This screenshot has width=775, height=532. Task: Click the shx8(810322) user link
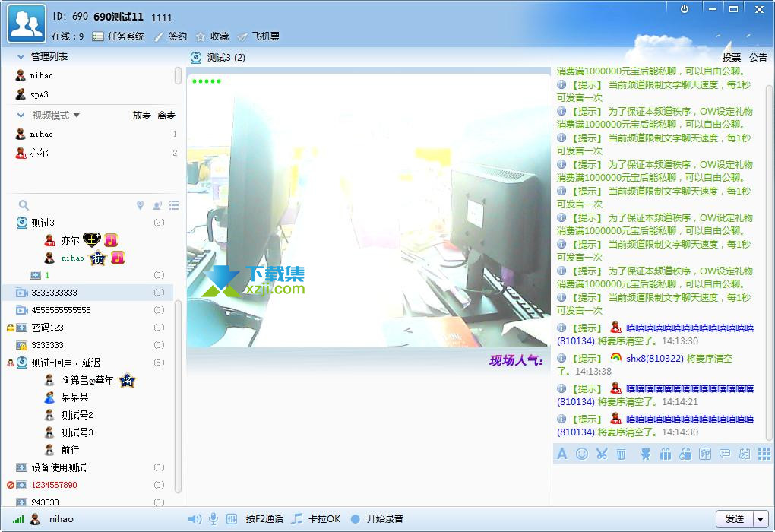point(654,359)
